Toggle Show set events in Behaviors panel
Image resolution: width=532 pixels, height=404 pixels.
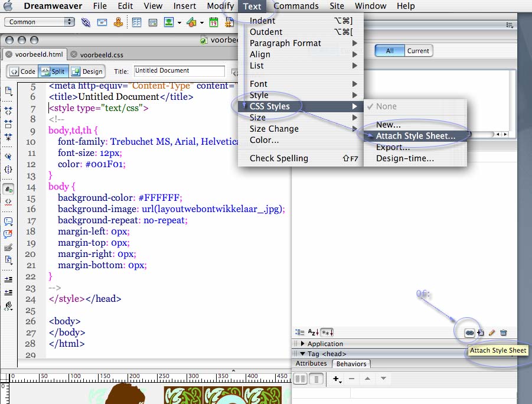pos(301,379)
